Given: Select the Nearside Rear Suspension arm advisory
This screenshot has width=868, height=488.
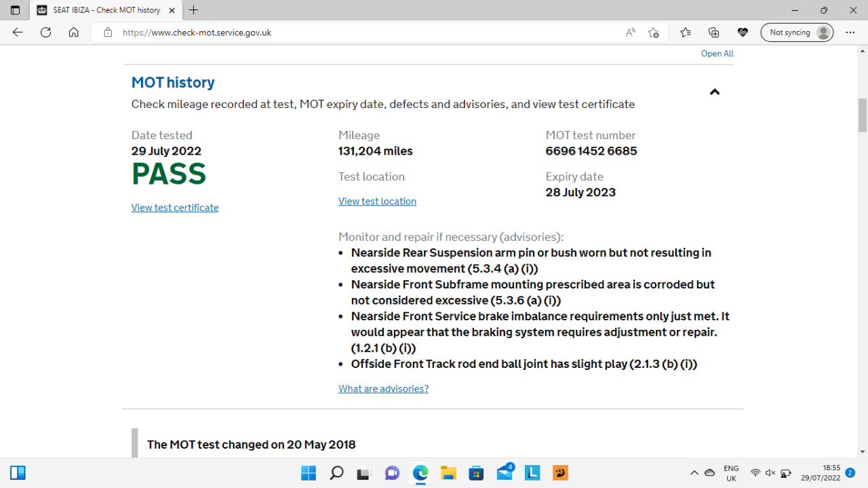Looking at the screenshot, I should pyautogui.click(x=531, y=261).
